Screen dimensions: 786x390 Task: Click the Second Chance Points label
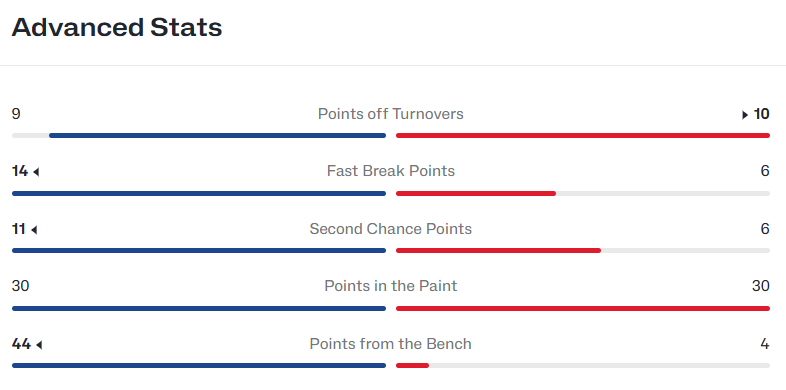pos(390,229)
